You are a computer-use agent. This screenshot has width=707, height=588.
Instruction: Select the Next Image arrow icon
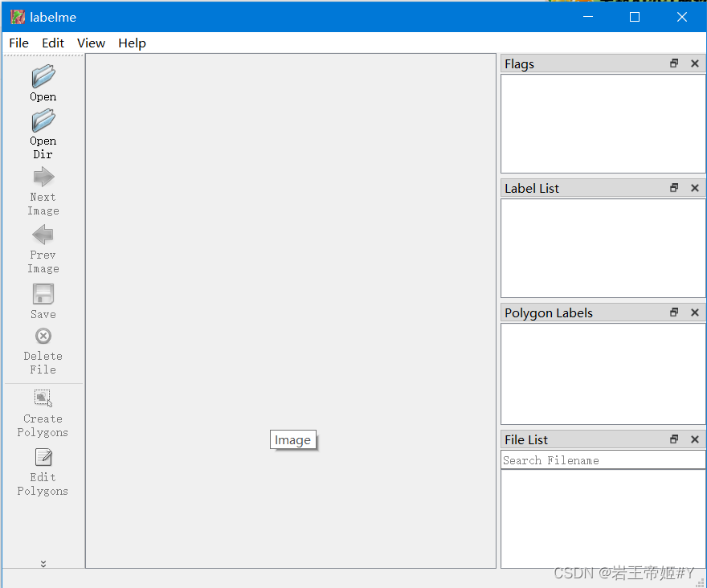pyautogui.click(x=43, y=178)
